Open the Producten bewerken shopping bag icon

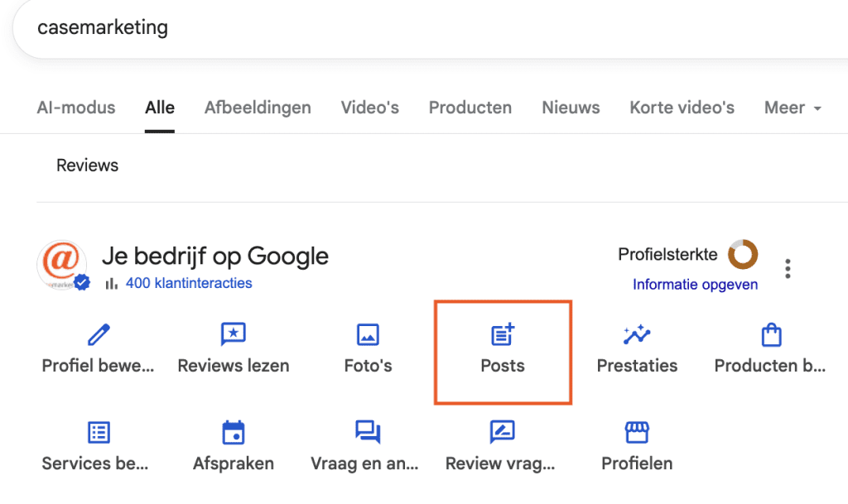point(771,334)
